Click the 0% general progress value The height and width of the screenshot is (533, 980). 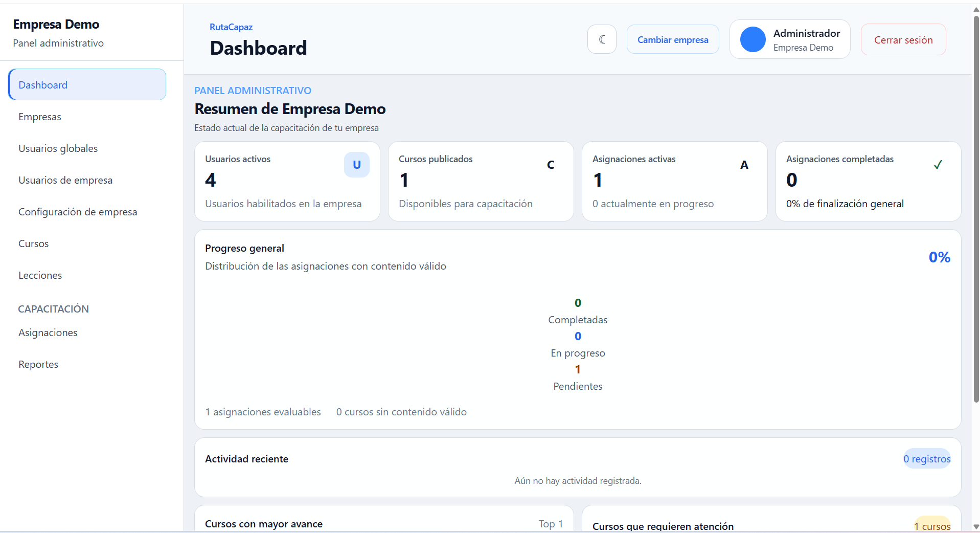940,257
